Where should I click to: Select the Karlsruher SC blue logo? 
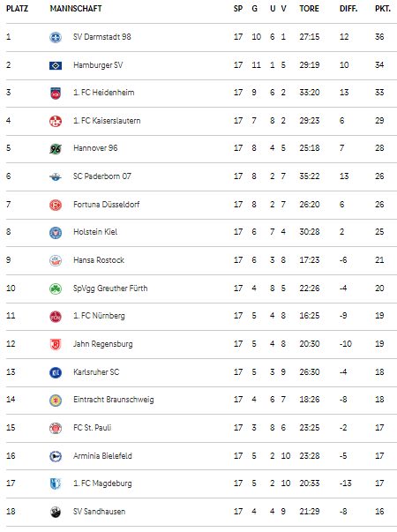point(56,372)
